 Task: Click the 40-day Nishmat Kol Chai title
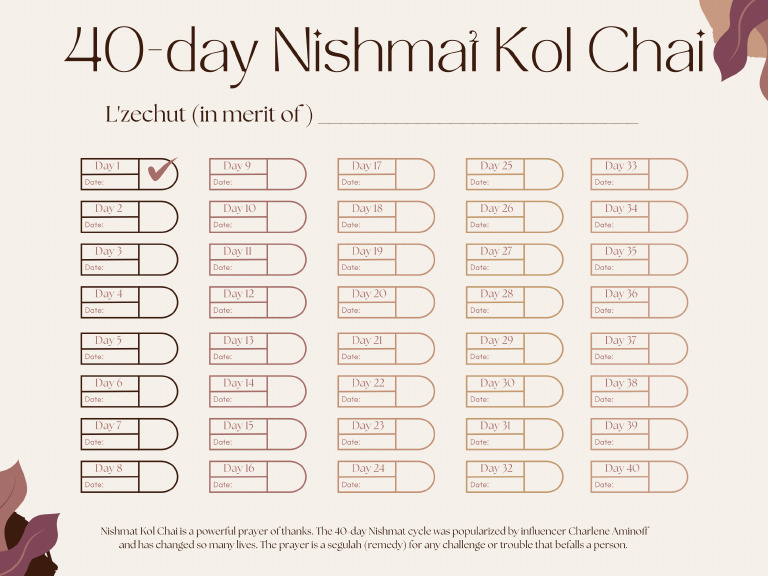384,52
